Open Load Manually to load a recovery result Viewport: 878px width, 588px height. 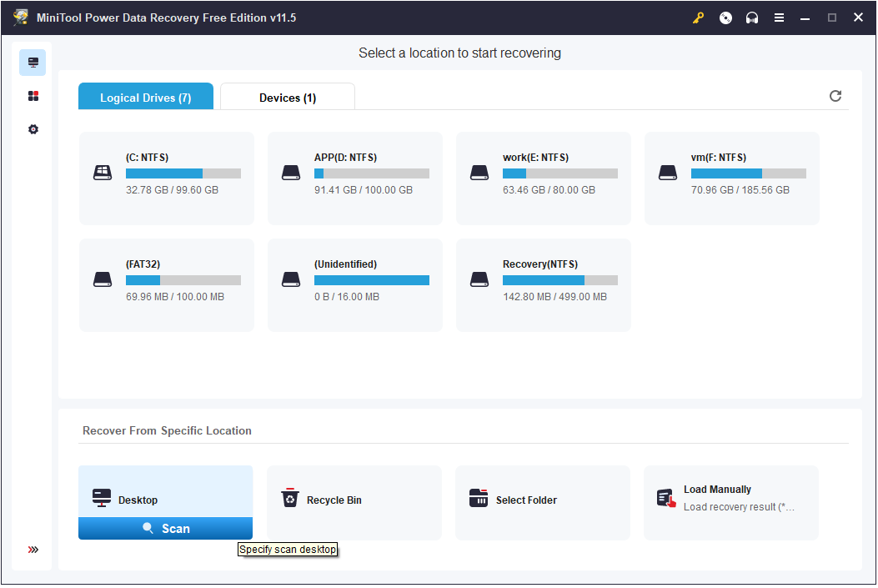tap(730, 498)
